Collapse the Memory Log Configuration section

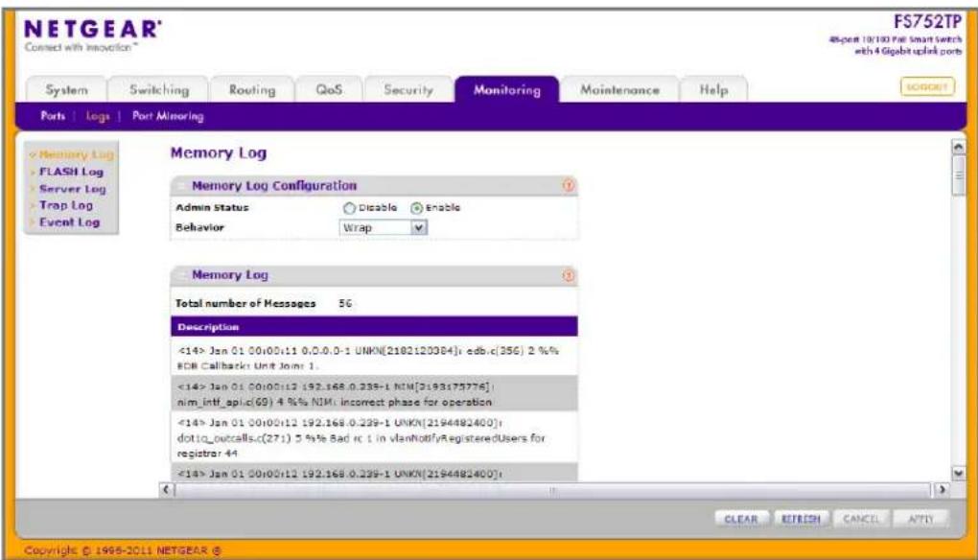coord(181,186)
